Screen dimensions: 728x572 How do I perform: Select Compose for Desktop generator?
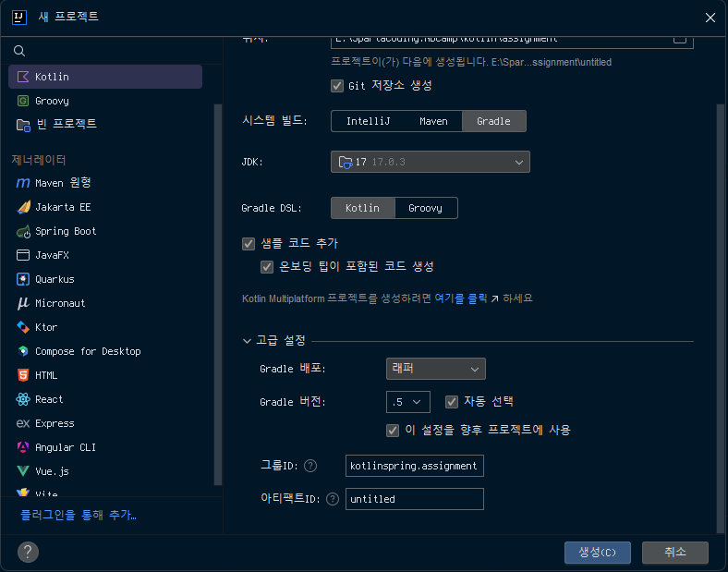click(88, 351)
